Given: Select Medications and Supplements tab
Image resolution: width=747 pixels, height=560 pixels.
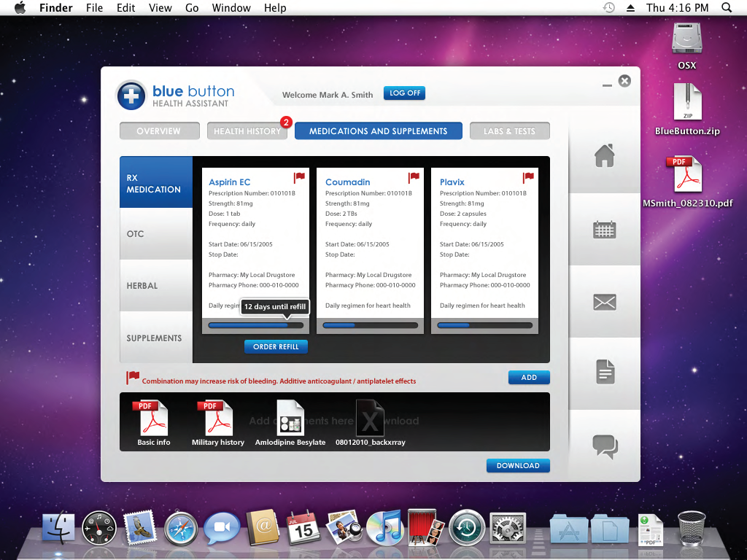Looking at the screenshot, I should [379, 131].
